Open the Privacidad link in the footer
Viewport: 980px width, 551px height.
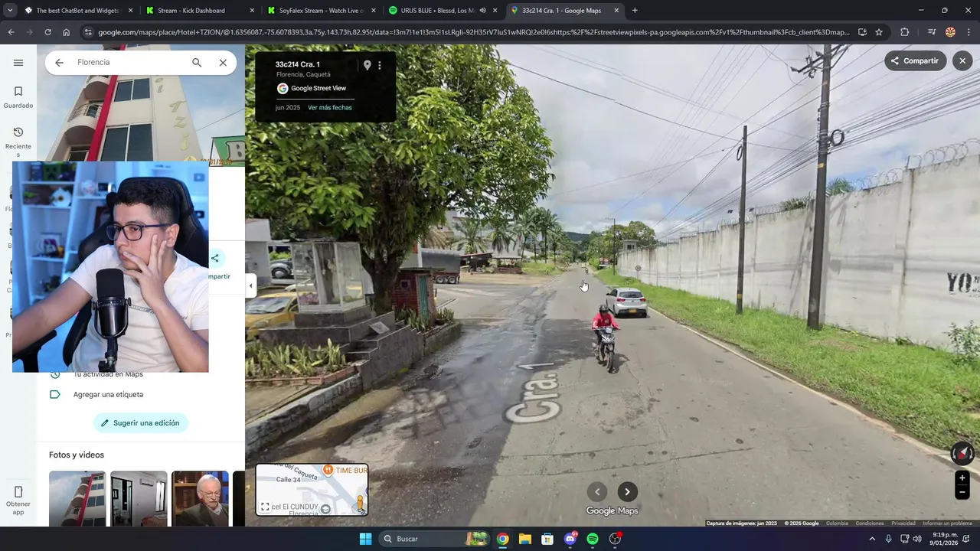[903, 523]
